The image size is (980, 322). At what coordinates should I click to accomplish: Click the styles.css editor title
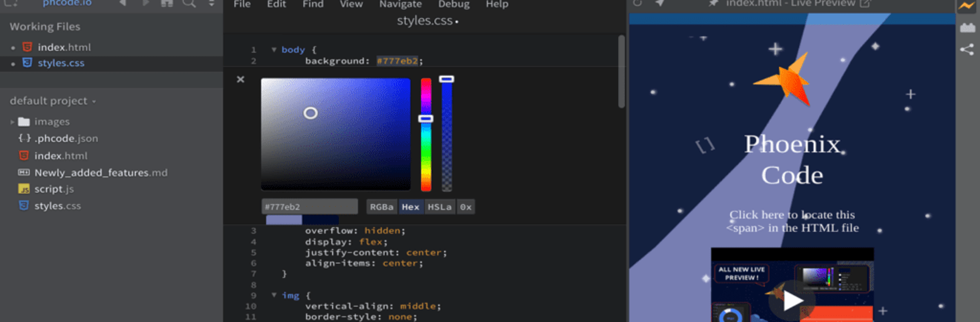pyautogui.click(x=425, y=20)
